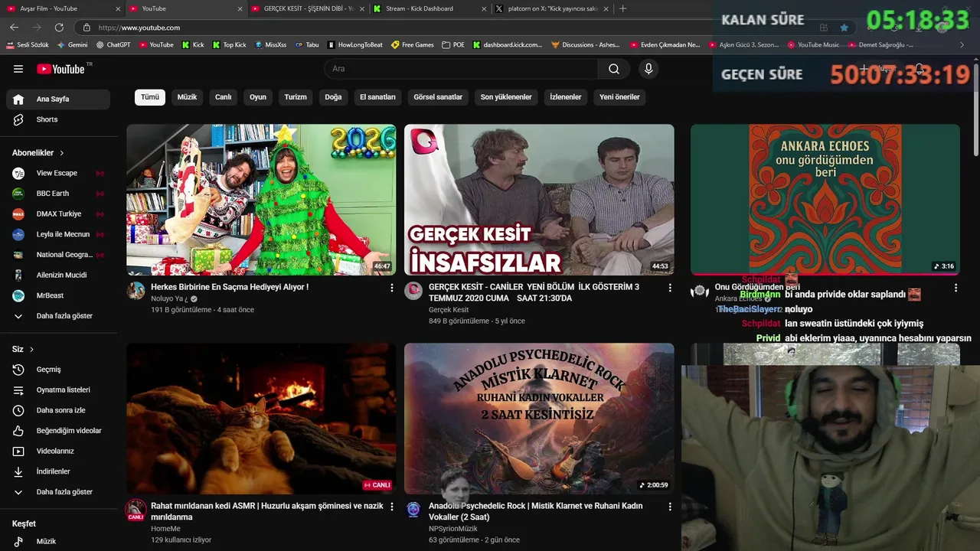Expand Siz section with lower Daha fazla göster
This screenshot has width=980, height=551.
coord(58,492)
